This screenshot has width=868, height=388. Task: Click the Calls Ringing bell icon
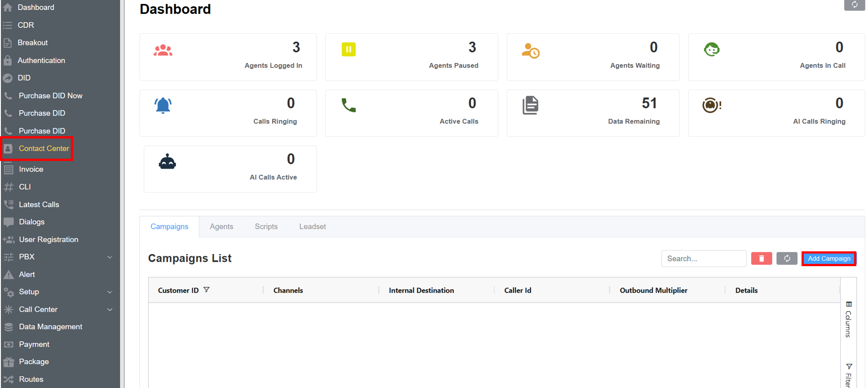(x=163, y=105)
